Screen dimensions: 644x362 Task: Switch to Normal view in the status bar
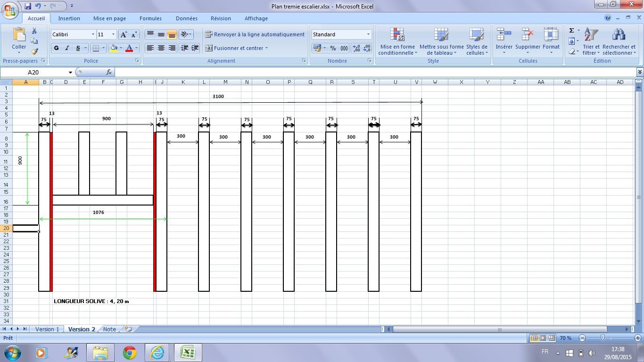[534, 338]
